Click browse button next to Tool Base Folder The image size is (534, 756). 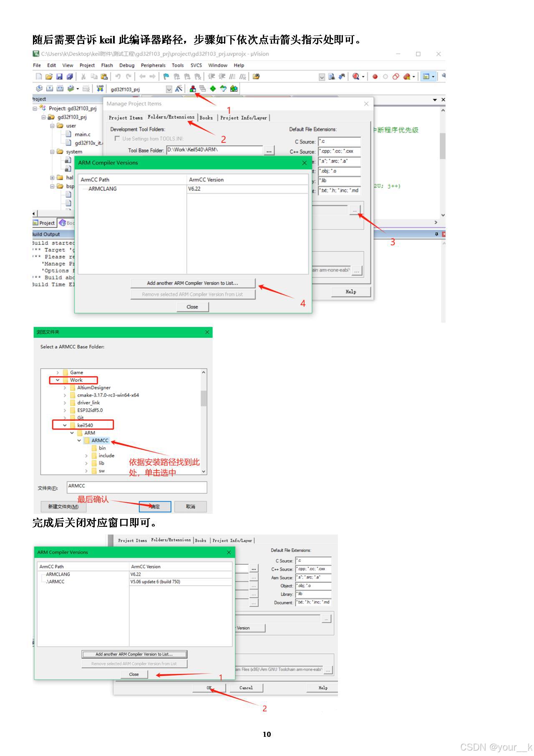coord(269,151)
